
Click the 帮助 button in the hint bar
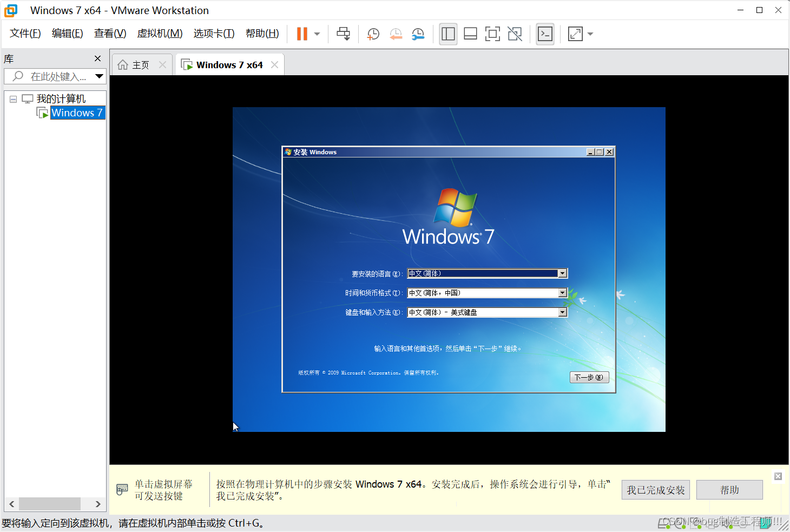tap(729, 490)
